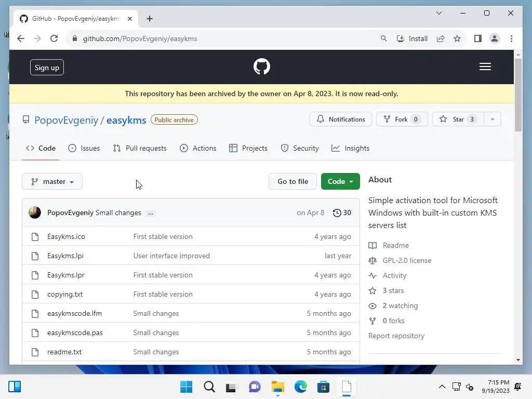Viewport: 532px width, 399px height.
Task: Click the page vertical scrollbar thumb
Action: [x=518, y=95]
